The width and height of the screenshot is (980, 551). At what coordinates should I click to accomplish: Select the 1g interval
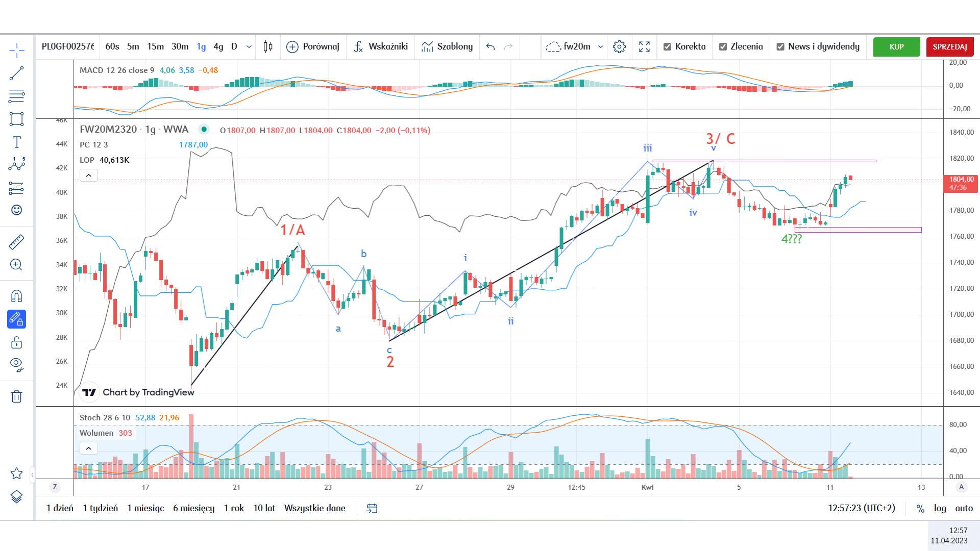click(x=202, y=46)
